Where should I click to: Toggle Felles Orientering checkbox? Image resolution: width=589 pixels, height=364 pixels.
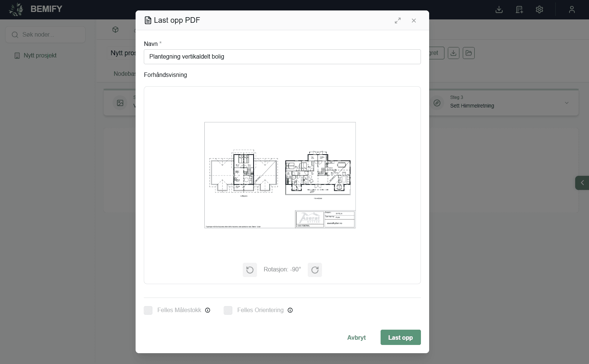(228, 310)
